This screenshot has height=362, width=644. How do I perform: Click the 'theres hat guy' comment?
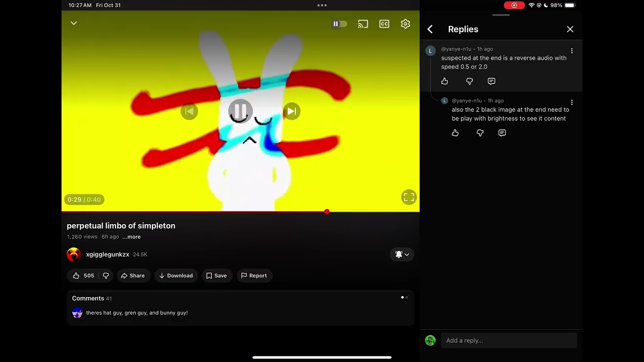coord(137,313)
